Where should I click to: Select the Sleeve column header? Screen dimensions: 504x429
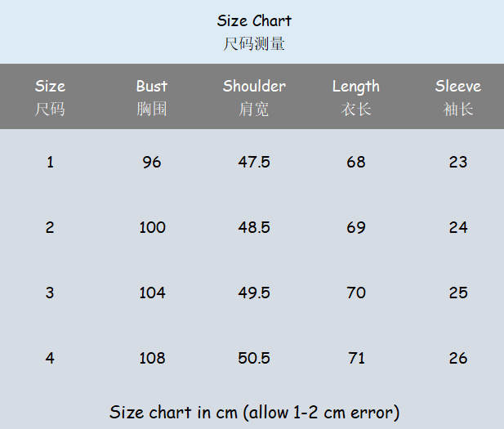click(x=457, y=87)
